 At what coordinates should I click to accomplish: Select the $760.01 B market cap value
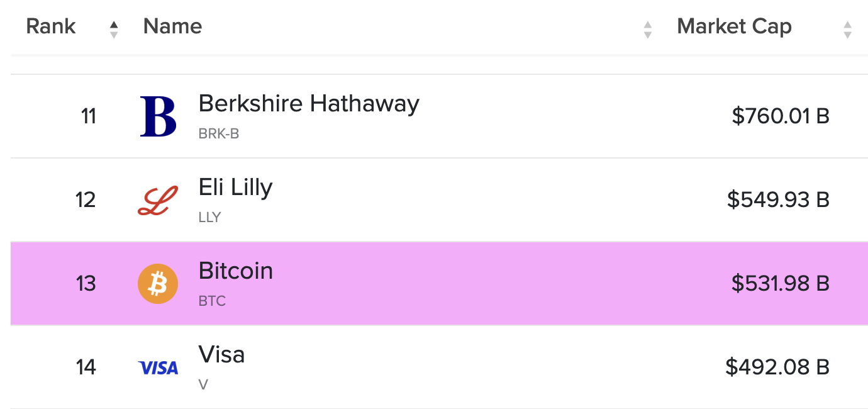click(781, 116)
